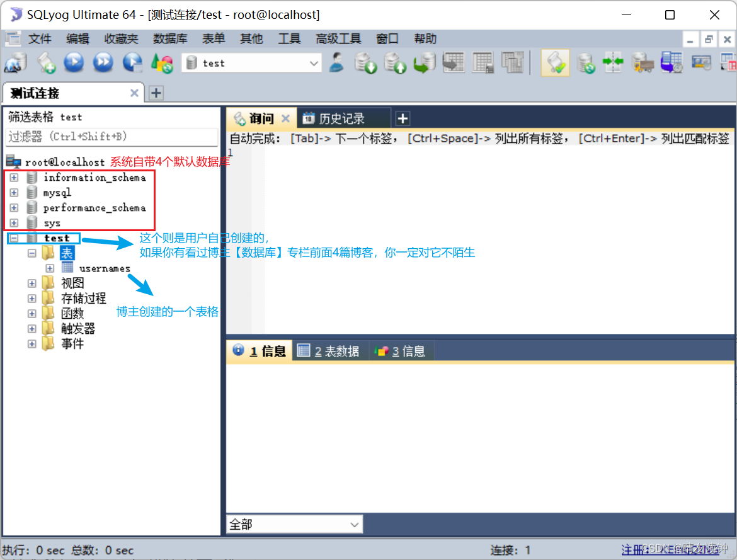Viewport: 737px width, 560px height.
Task: Select the 询问 query tab
Action: coord(261,118)
